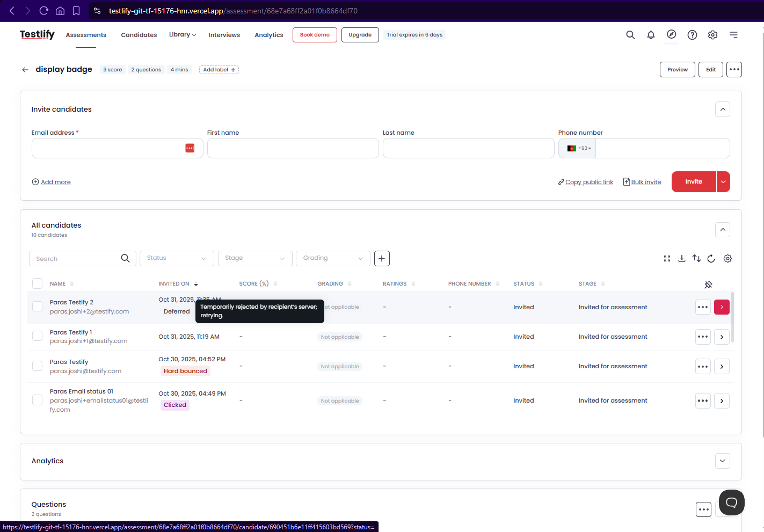
Task: Open the search magnifier in top navigation
Action: (630, 35)
